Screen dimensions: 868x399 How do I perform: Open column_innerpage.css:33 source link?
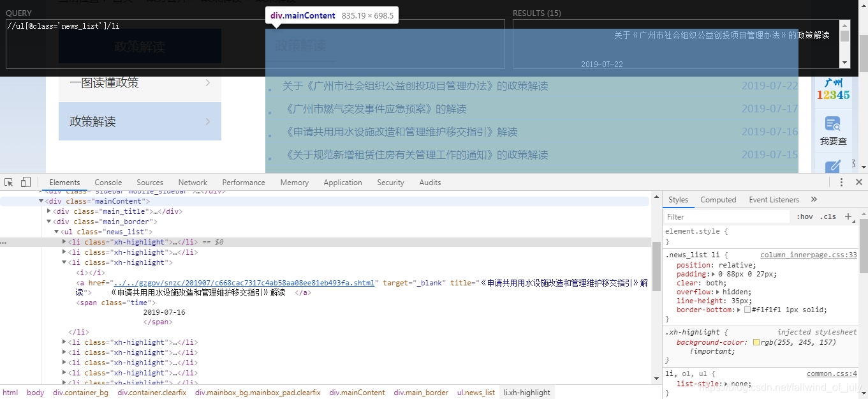(x=809, y=255)
